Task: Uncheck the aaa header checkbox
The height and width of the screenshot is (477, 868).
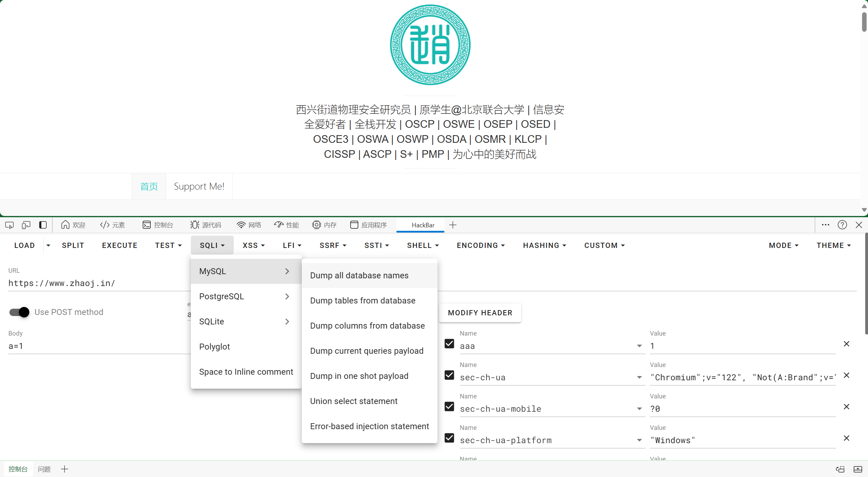Action: click(x=449, y=344)
